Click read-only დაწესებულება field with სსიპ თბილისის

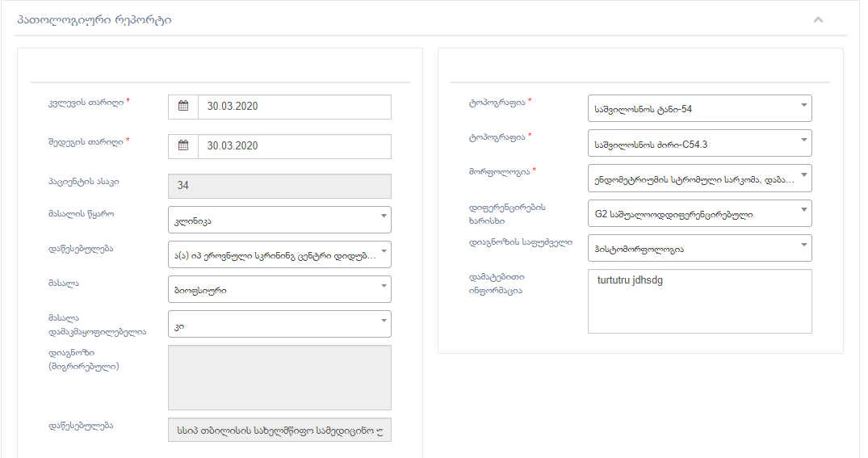click(279, 430)
